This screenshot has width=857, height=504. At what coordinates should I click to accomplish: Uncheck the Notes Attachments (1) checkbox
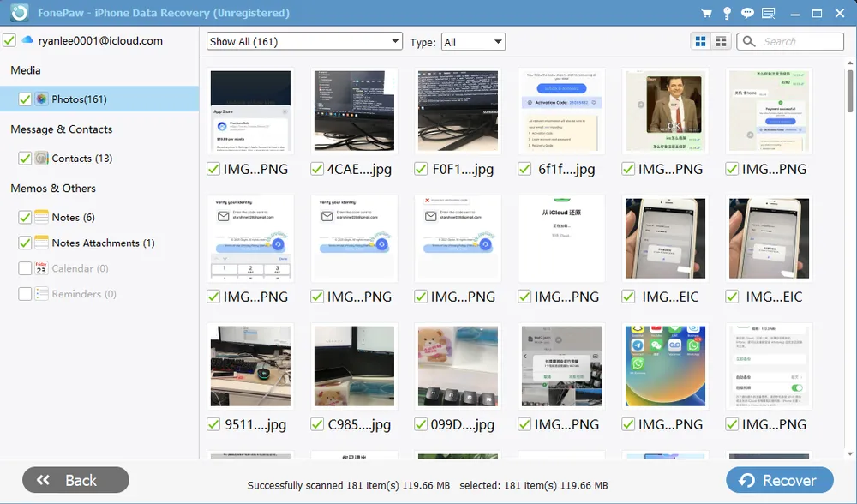25,243
